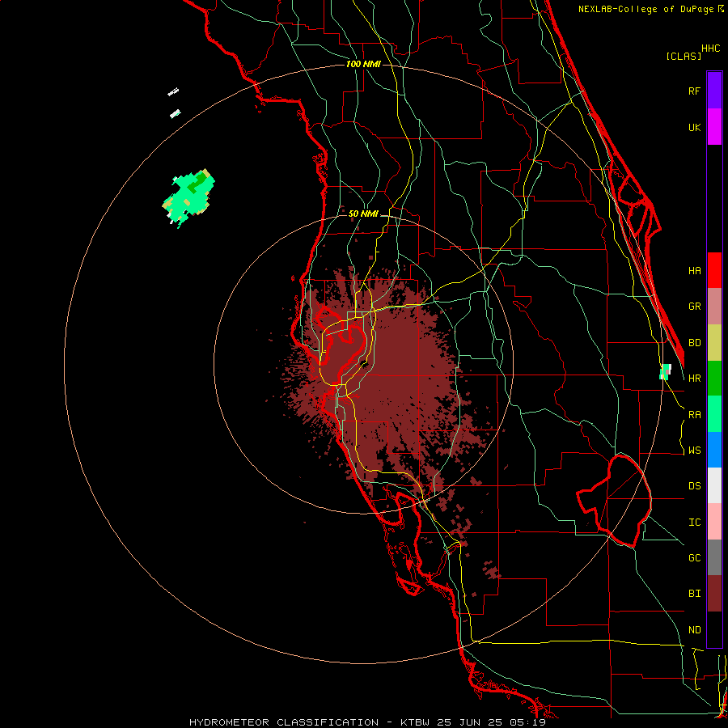Click the DS white legend swatch
Image resolution: width=728 pixels, height=728 pixels.
click(x=714, y=485)
